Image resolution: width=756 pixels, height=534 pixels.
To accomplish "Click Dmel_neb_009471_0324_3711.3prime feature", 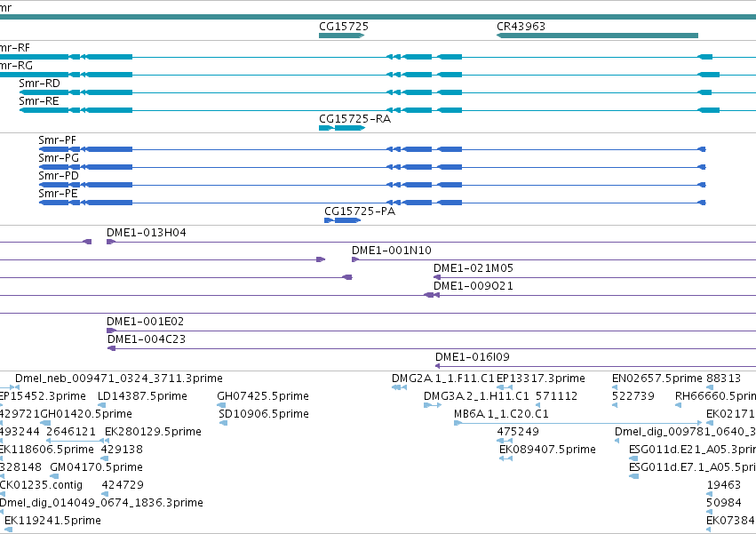I will point(119,379).
